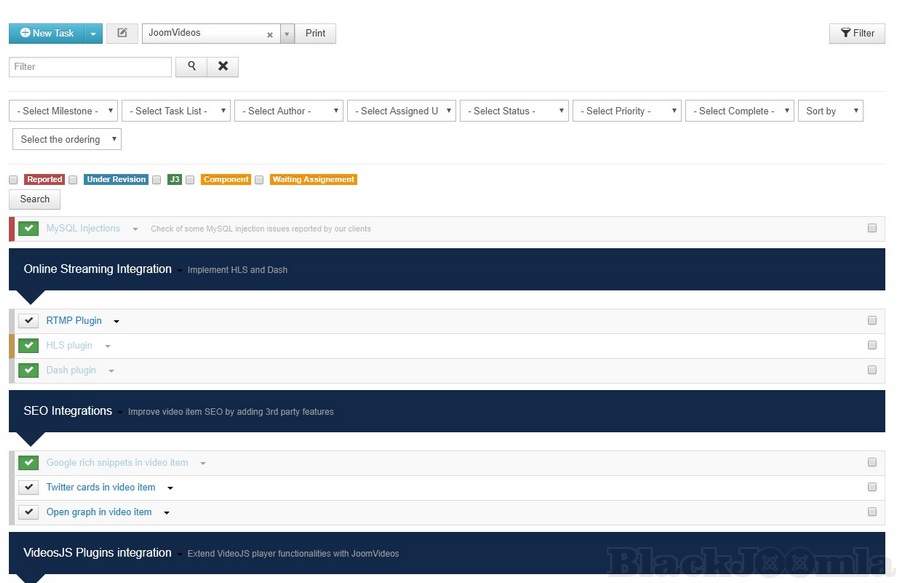
Task: Click the edit pencil icon button
Action: point(122,33)
